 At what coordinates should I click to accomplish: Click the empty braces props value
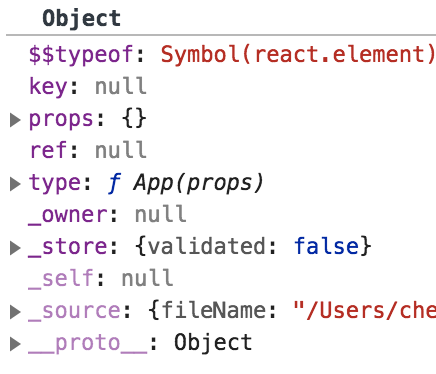tap(134, 118)
